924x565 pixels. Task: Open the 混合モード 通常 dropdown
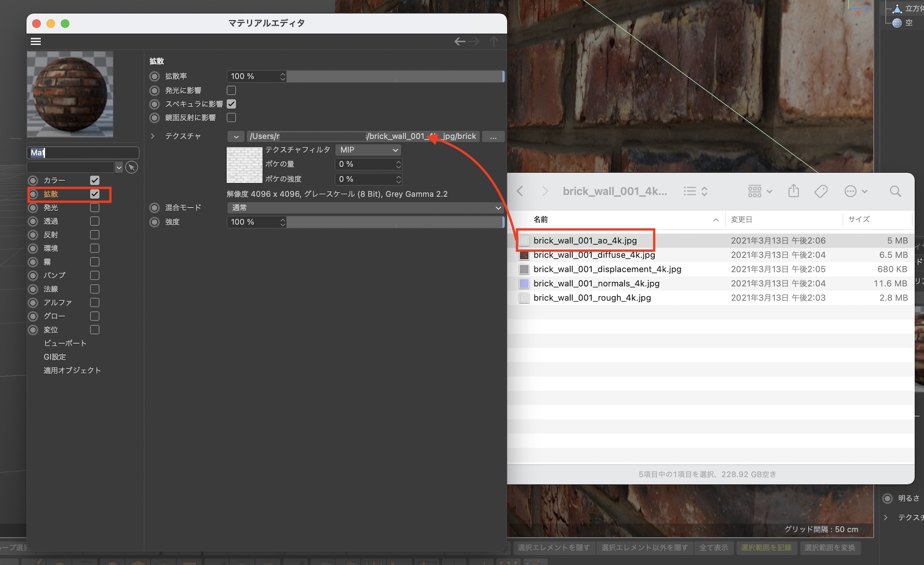(x=365, y=208)
